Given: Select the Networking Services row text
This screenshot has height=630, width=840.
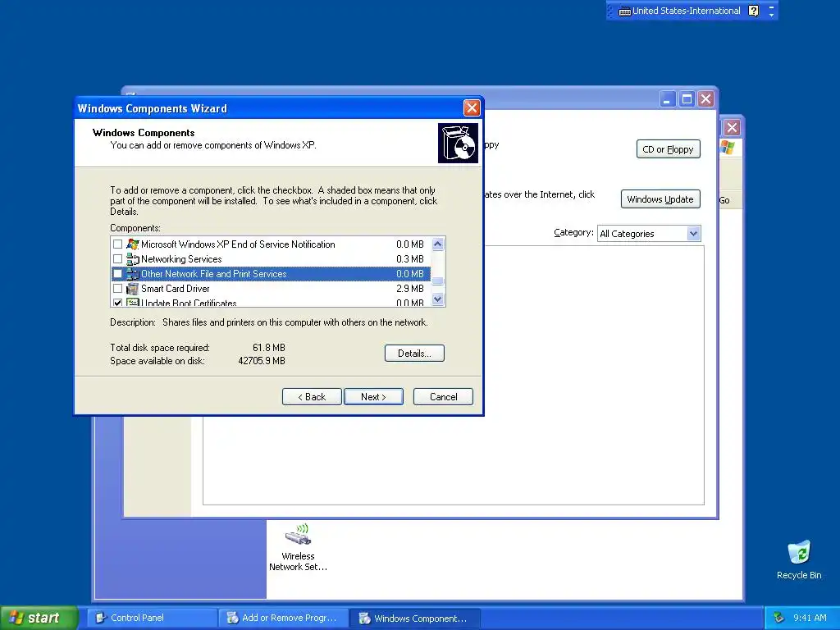Looking at the screenshot, I should coord(181,259).
